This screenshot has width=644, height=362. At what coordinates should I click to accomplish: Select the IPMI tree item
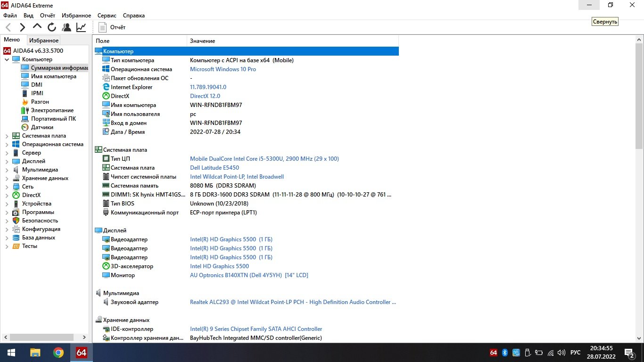coord(37,93)
